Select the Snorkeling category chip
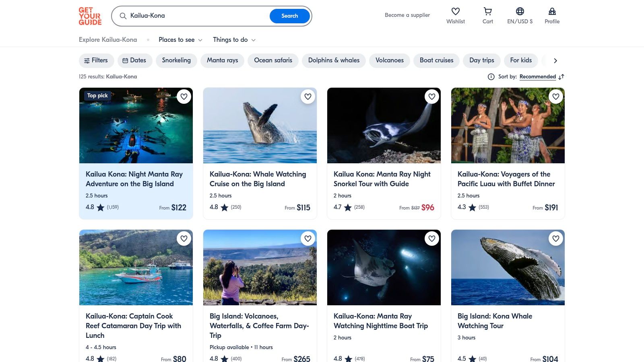 (x=176, y=60)
